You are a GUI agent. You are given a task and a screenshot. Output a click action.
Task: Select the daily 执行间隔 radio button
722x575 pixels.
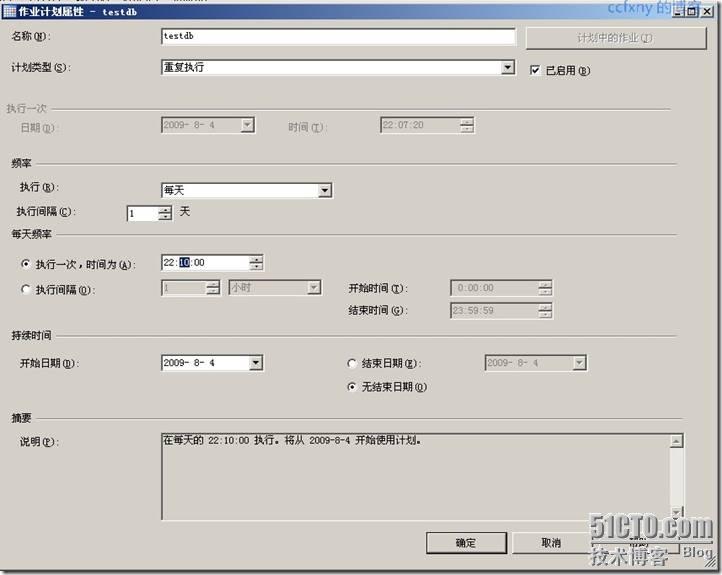pos(26,290)
